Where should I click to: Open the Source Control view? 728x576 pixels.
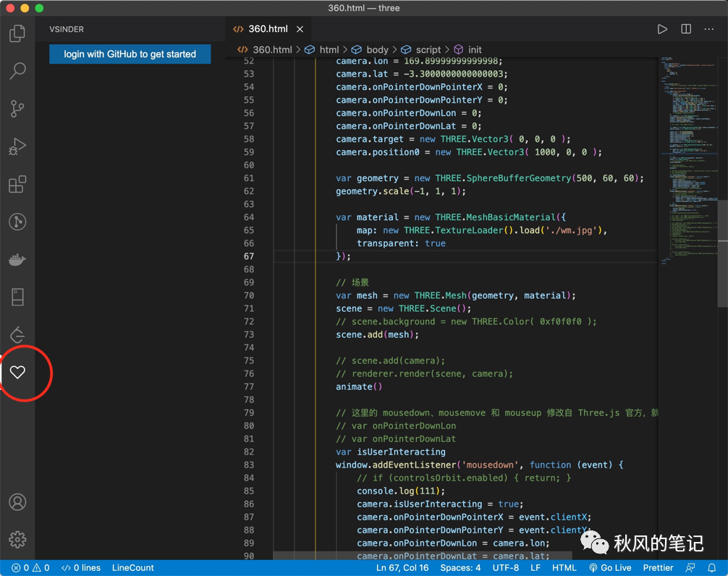17,109
